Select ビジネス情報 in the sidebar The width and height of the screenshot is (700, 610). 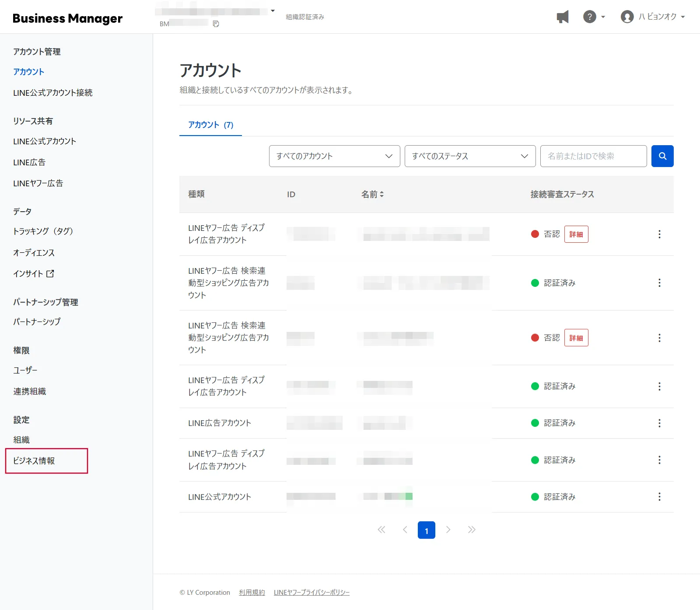click(34, 460)
